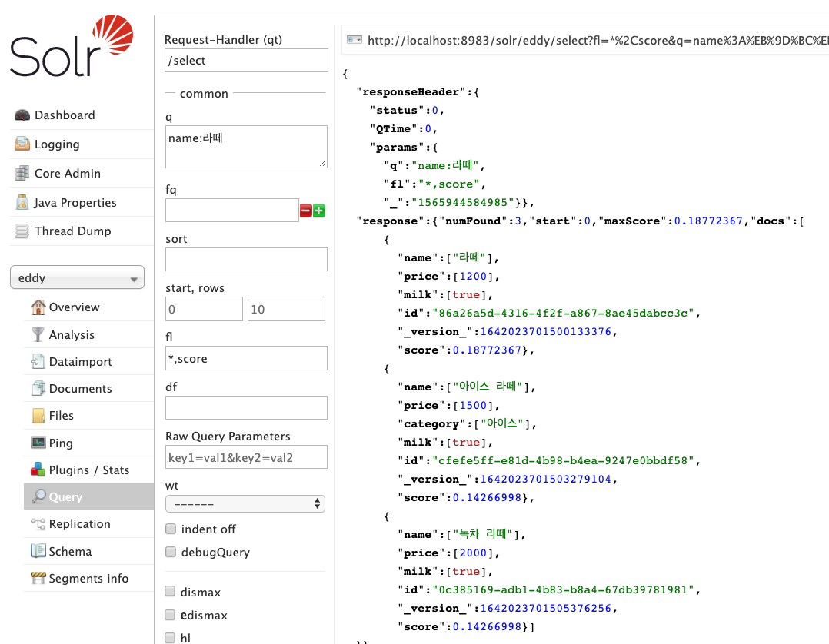Viewport: 829px width, 644px height.
Task: Enable the indent off checkbox
Action: (x=170, y=529)
